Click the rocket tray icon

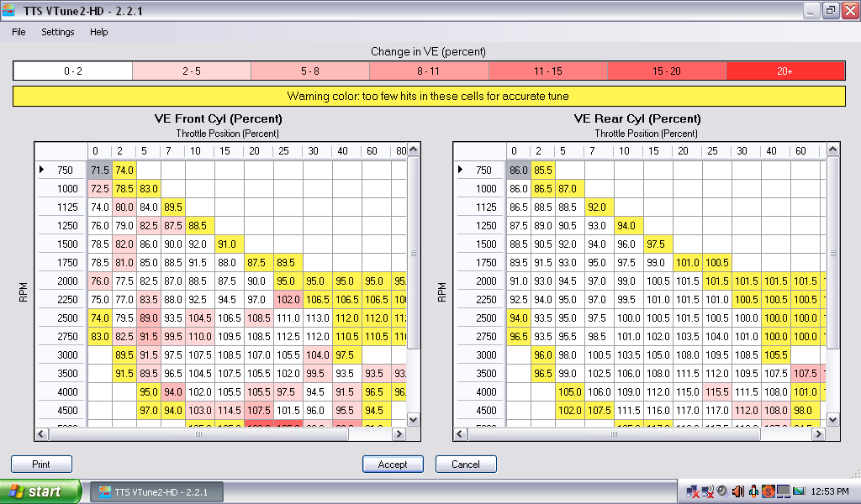pyautogui.click(x=753, y=491)
